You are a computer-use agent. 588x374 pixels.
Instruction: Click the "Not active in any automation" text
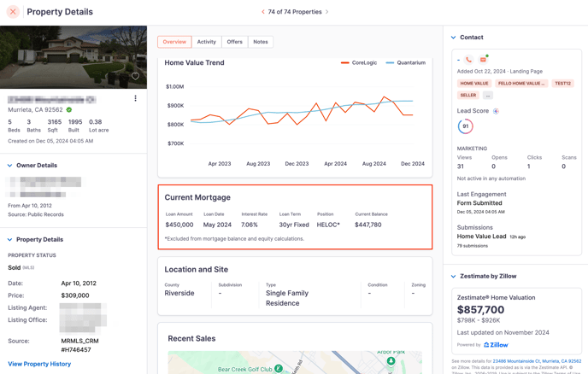click(491, 178)
